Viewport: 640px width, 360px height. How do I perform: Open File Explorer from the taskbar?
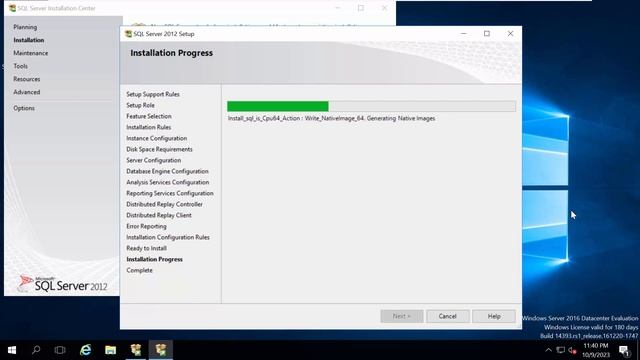110,350
